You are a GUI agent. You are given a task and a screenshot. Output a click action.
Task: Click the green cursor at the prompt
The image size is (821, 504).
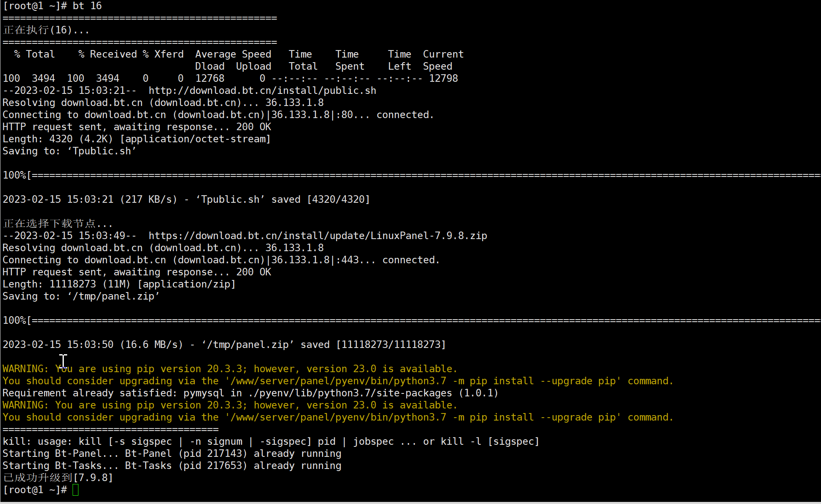pyautogui.click(x=76, y=490)
